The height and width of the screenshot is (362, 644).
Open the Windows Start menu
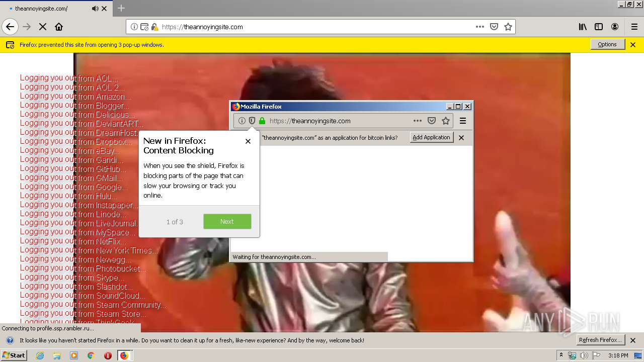coord(14,355)
